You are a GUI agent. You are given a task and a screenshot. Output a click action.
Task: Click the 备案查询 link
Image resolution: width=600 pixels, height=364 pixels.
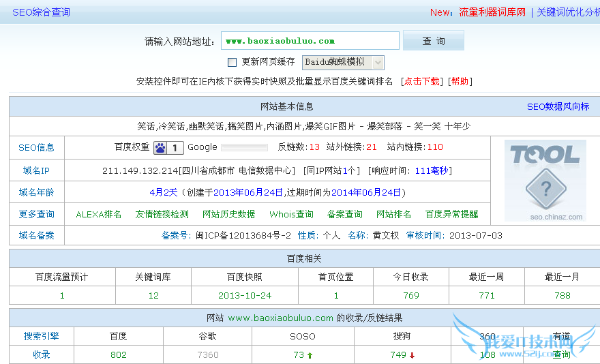344,214
